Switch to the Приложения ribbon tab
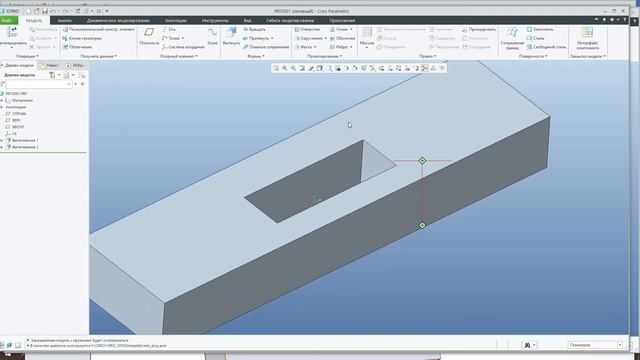640x360 pixels. tap(342, 20)
